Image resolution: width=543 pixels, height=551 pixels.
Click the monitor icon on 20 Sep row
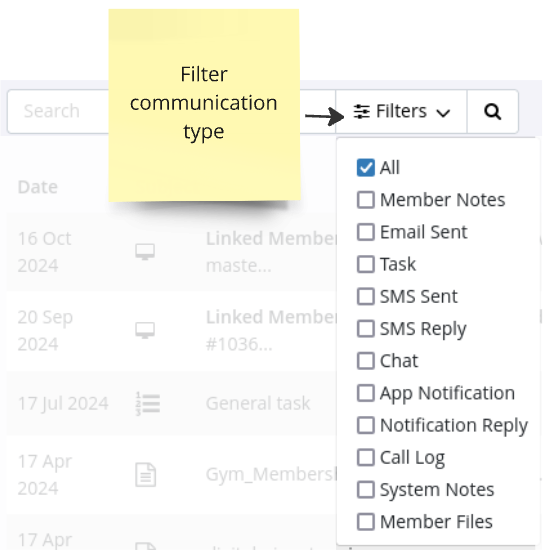(145, 330)
